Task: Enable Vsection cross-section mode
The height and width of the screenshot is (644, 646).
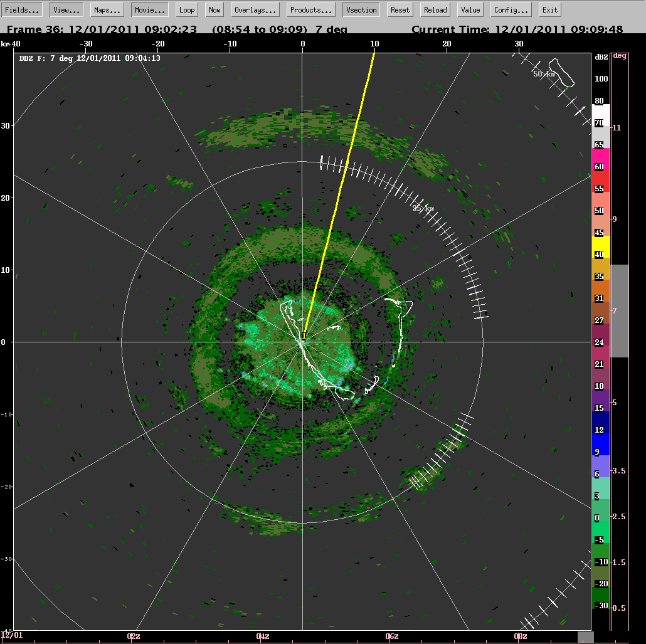Action: click(x=361, y=9)
